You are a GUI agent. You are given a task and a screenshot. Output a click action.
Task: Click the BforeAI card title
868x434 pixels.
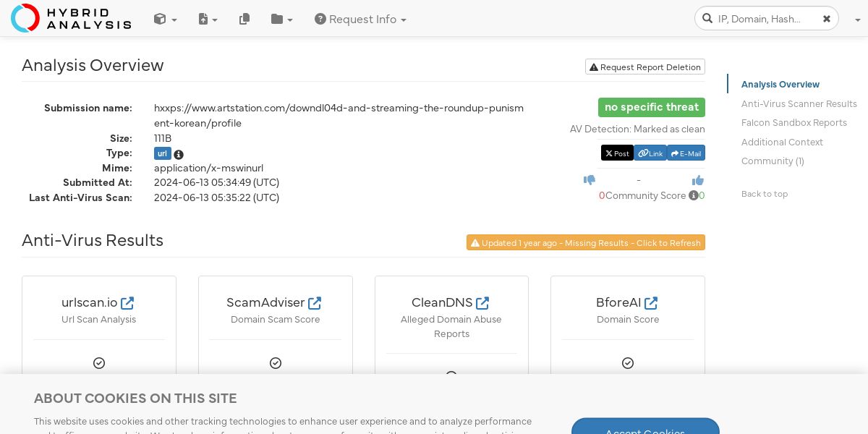[x=618, y=302]
